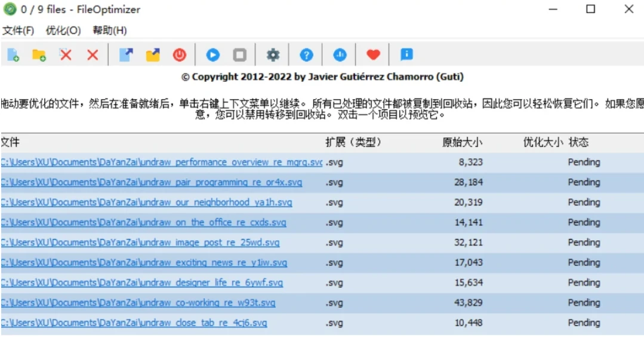The image size is (644, 337).
Task: Click Pending status of co-working file
Action: [x=584, y=303]
